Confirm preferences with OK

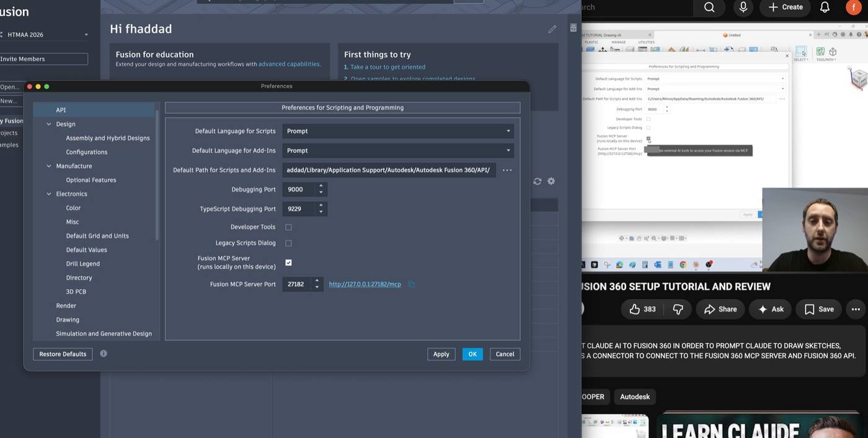coord(472,354)
